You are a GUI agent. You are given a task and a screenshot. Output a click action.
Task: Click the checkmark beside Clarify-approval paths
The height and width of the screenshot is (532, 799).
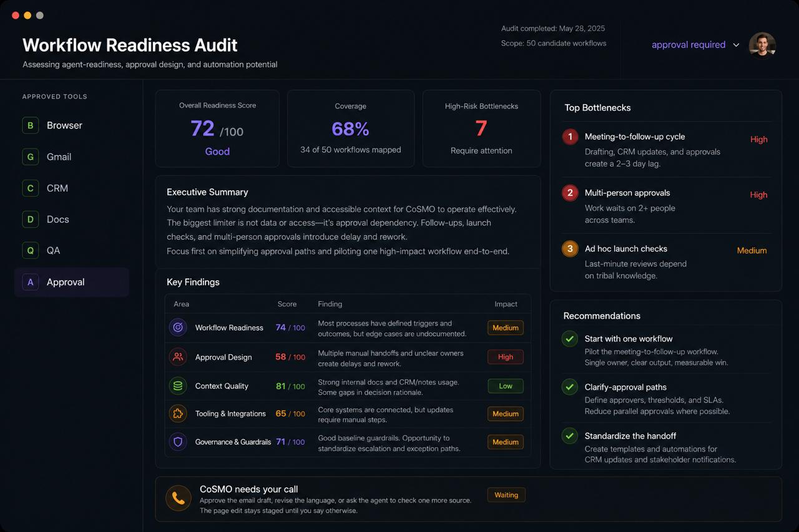(569, 387)
